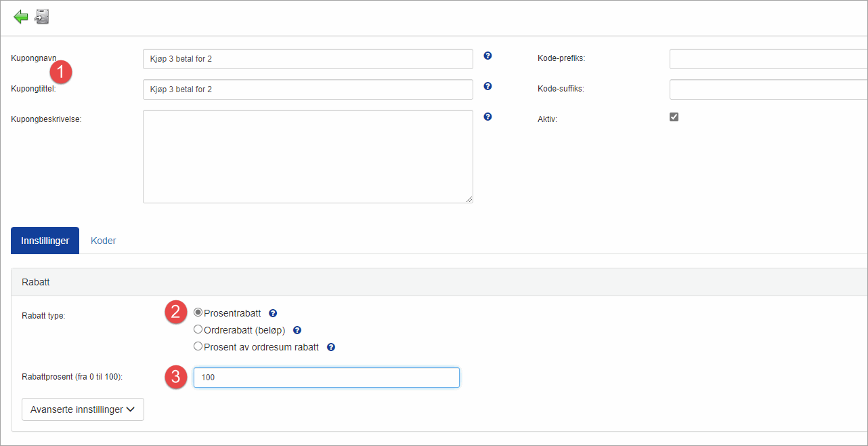
Task: Switch to the Koder tab
Action: tap(103, 241)
